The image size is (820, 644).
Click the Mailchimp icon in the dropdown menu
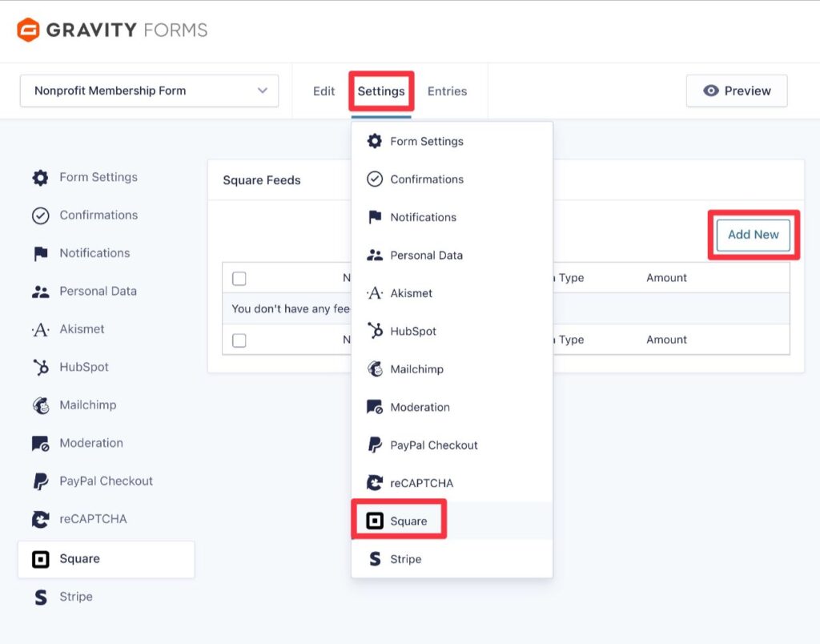[375, 368]
